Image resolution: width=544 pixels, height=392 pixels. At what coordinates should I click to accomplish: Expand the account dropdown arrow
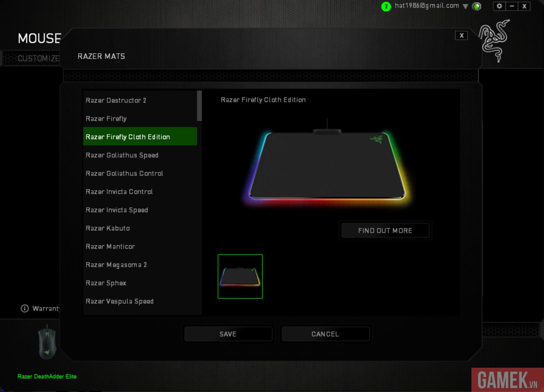pyautogui.click(x=465, y=7)
